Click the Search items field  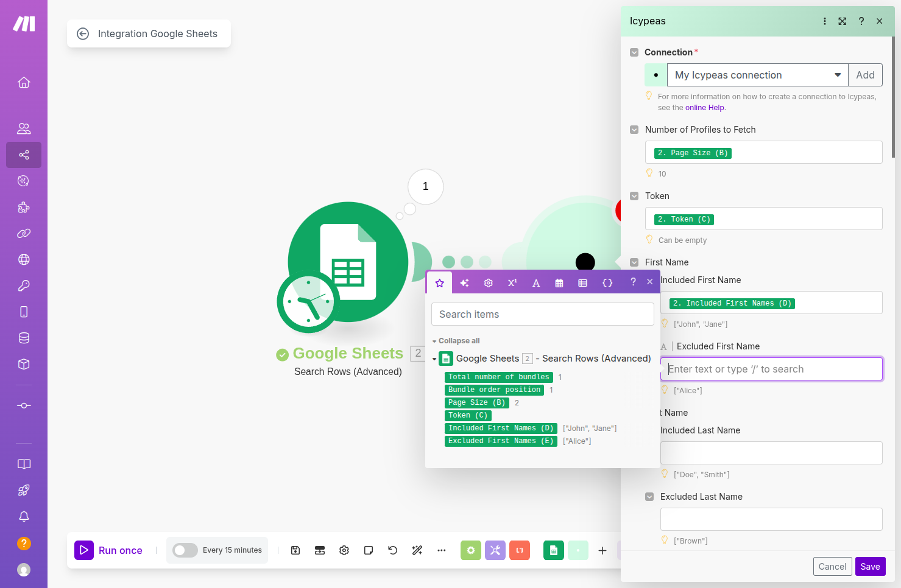click(x=543, y=314)
